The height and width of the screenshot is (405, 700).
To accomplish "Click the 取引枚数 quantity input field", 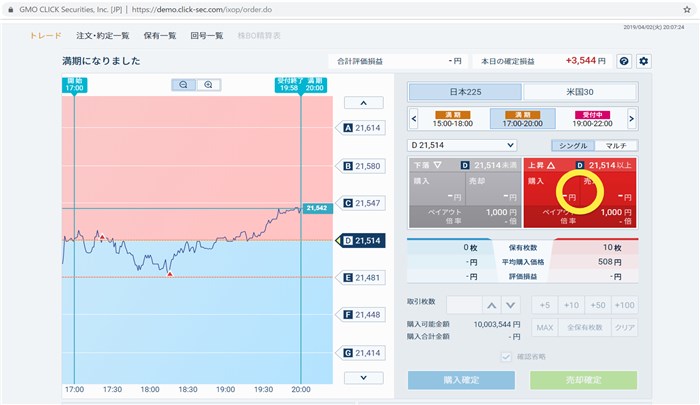I will click(464, 305).
